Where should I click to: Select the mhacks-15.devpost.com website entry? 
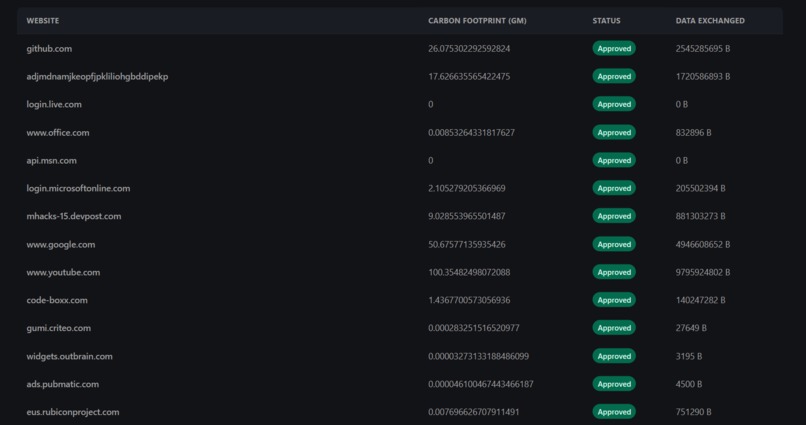(74, 216)
